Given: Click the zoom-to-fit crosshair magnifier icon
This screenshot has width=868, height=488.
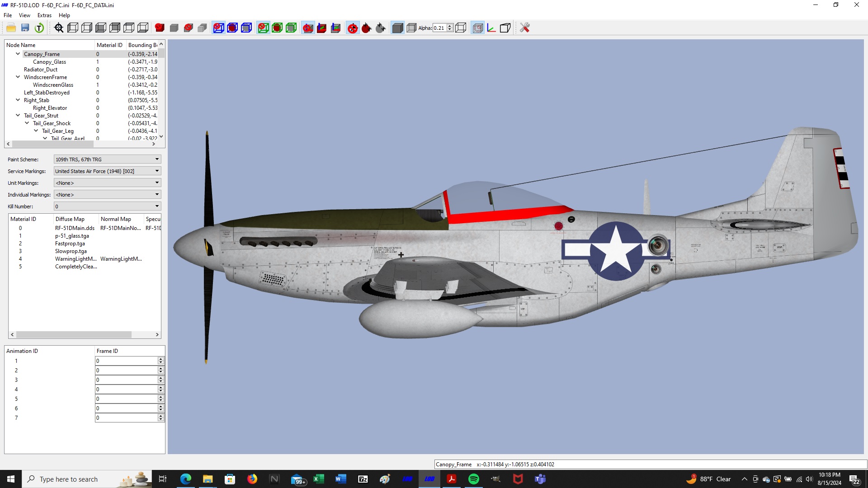Looking at the screenshot, I should (x=59, y=28).
